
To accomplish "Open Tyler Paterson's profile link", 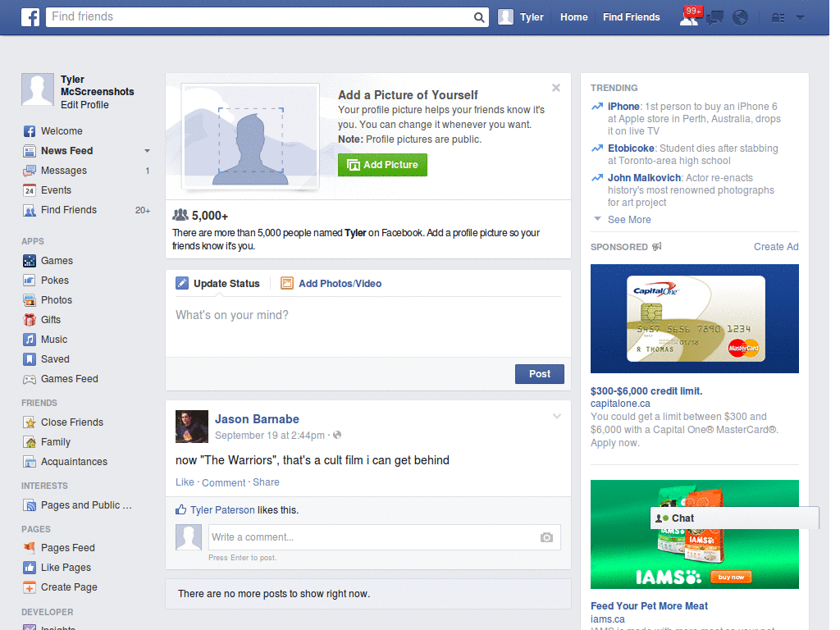I will (x=222, y=510).
